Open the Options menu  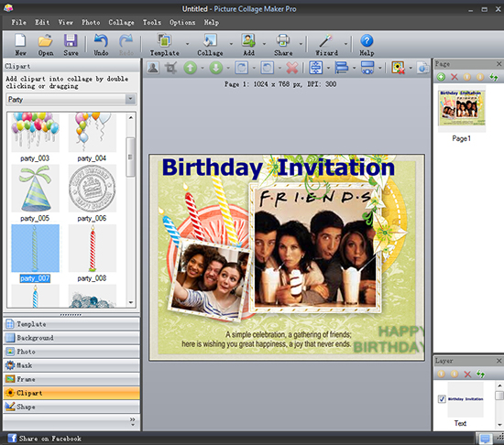(x=182, y=22)
